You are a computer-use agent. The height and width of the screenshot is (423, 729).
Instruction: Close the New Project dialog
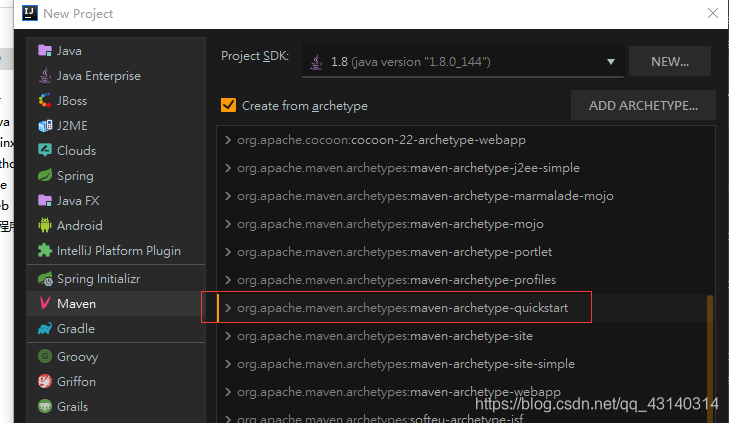(713, 13)
